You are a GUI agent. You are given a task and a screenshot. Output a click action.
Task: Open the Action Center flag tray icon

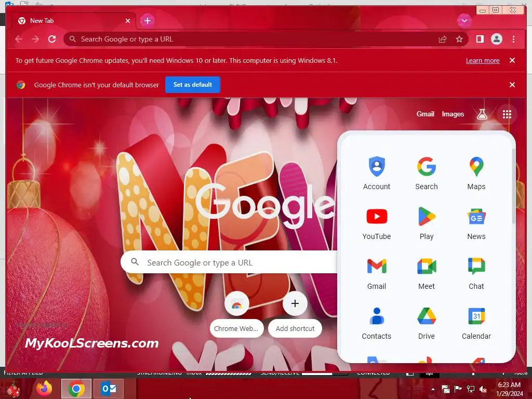click(458, 389)
